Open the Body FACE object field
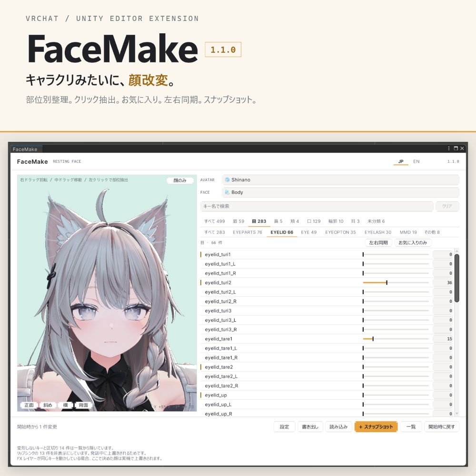Image resolution: width=476 pixels, height=476 pixels. pyautogui.click(x=340, y=192)
